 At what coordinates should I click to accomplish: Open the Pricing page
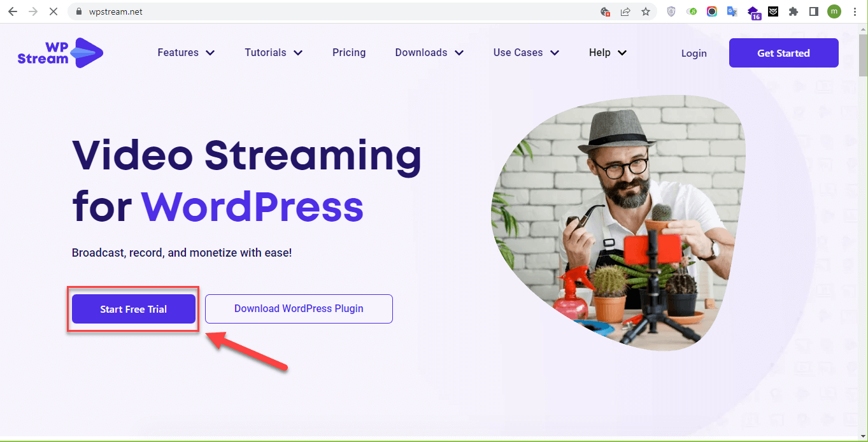pos(349,53)
